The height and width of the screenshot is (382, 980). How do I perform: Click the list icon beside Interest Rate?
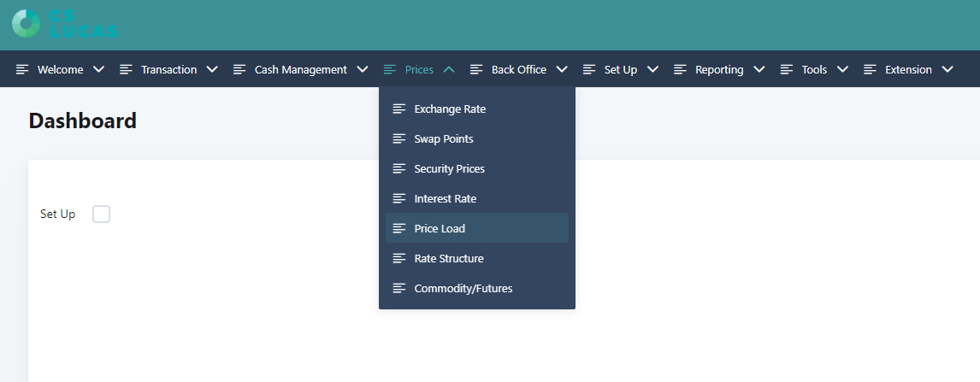click(x=398, y=199)
